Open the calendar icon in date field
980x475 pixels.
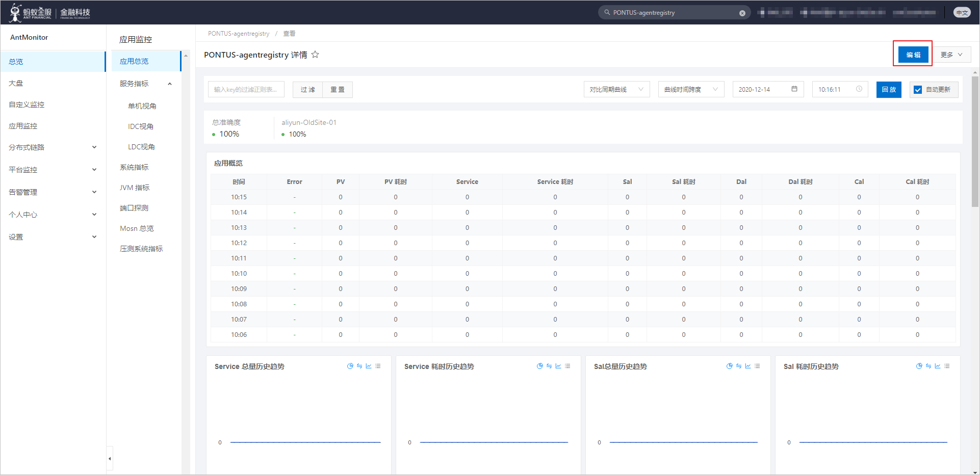point(794,89)
